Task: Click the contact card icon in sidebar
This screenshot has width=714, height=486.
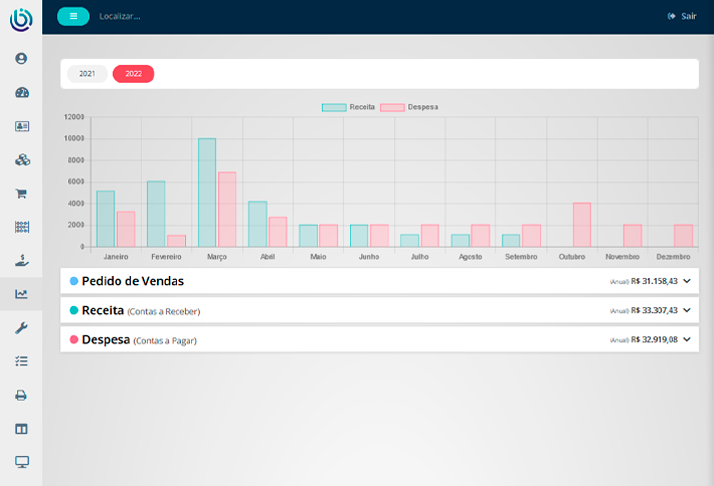Action: [x=21, y=126]
